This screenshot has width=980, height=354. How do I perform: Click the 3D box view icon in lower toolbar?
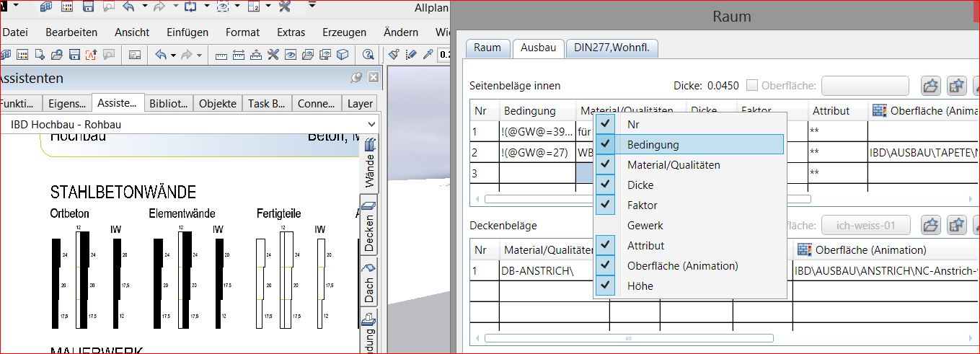(x=343, y=55)
